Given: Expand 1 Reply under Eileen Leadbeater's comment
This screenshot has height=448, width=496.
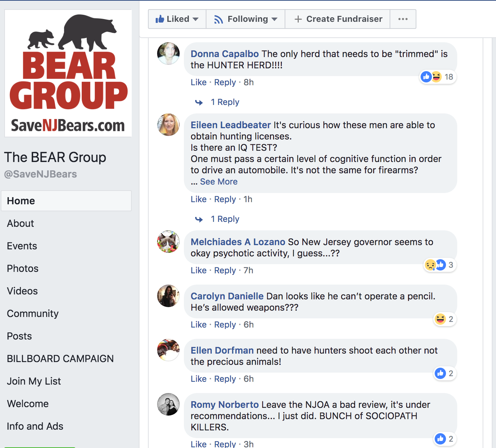Looking at the screenshot, I should point(225,219).
